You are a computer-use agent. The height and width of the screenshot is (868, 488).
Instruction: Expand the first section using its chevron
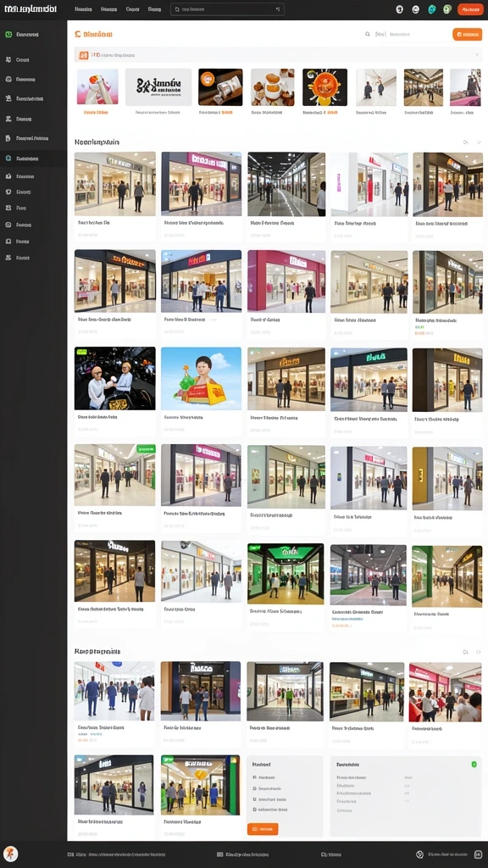pos(480,142)
